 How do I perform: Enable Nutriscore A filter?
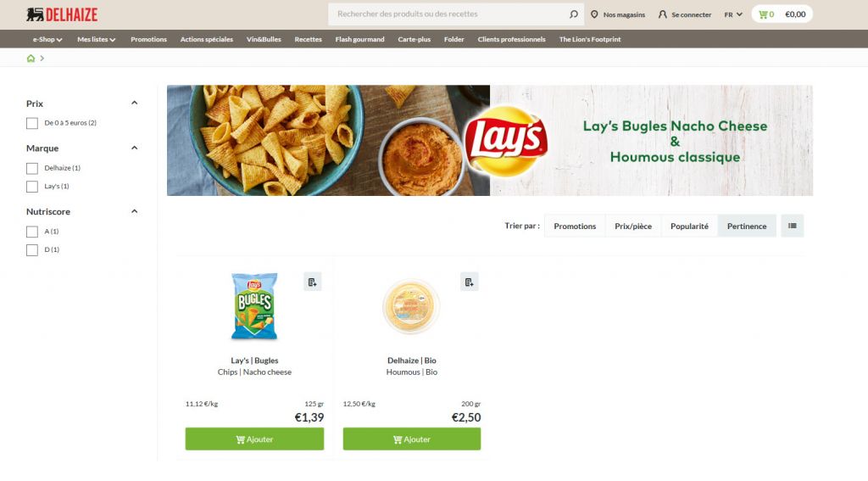pos(32,231)
